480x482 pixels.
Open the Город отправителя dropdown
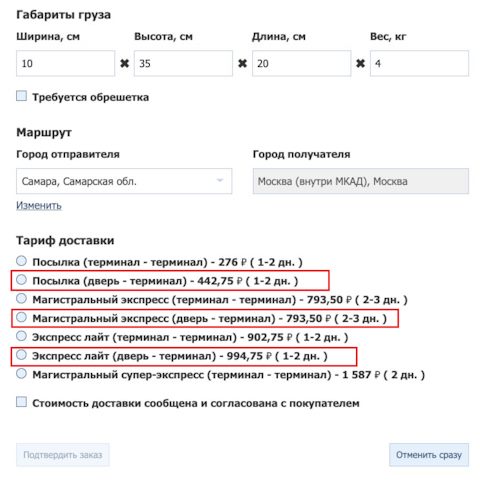coord(124,181)
